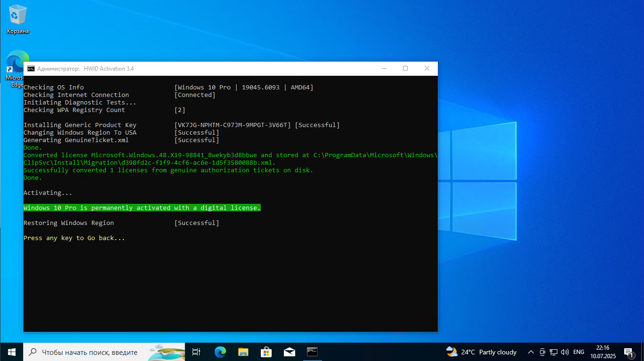Click the cmd icon in HWID Activation title bar
Screen dimensions: 644x361
pyautogui.click(x=31, y=69)
